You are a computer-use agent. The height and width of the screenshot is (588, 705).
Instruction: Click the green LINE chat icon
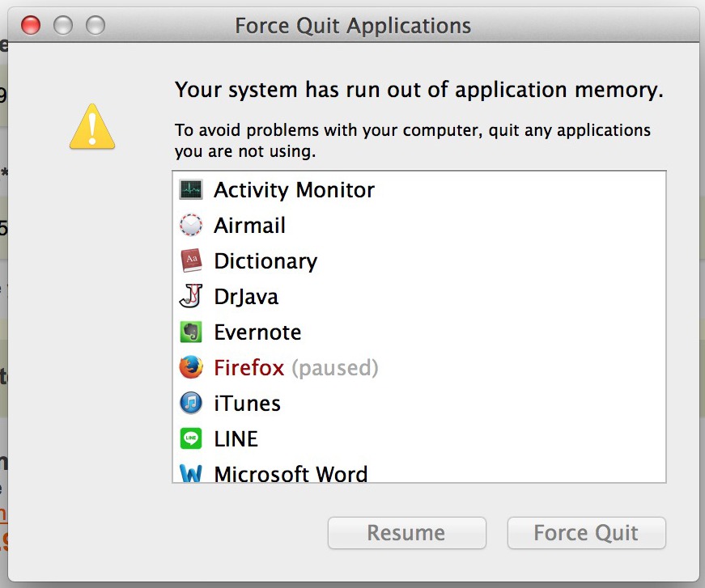coord(191,438)
